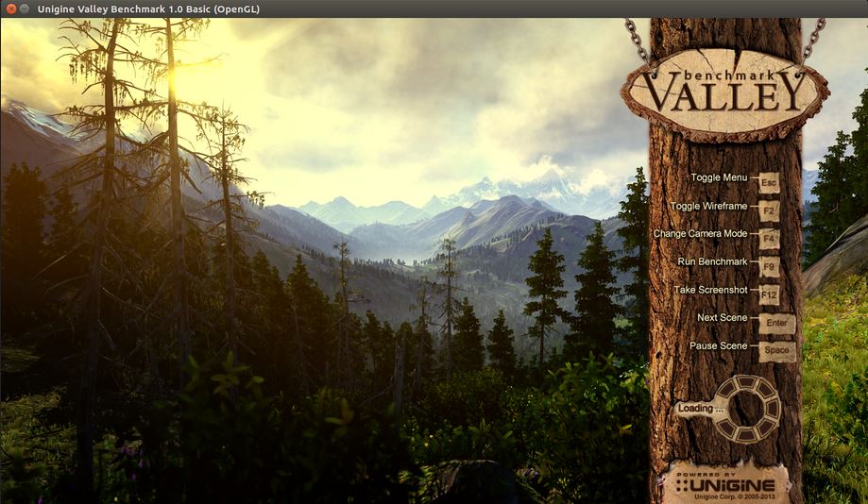Click the Enter key for Next Scene
868x504 pixels.
tap(776, 323)
